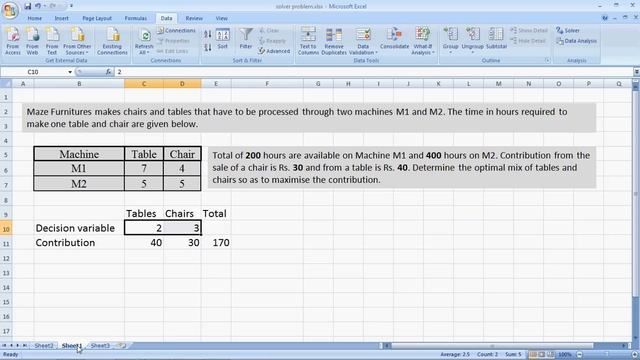Toggle the Filter funnel
The image size is (640, 360).
(x=246, y=39)
